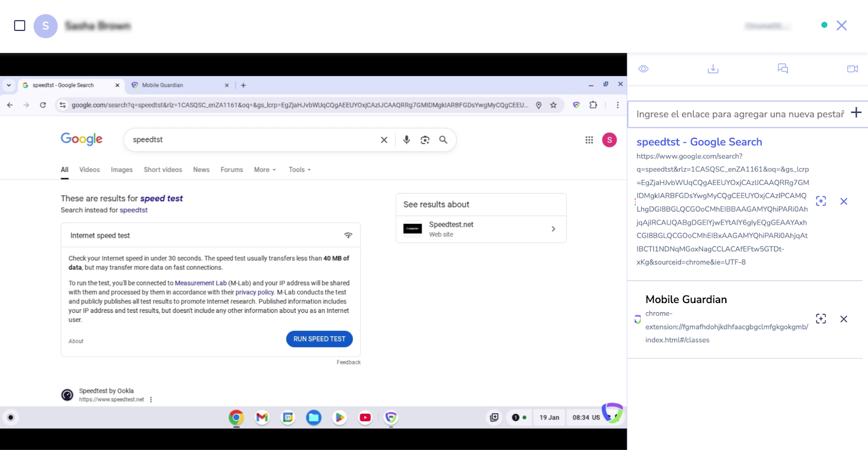868x450 pixels.
Task: Click the Measurement Lab link
Action: (x=200, y=283)
